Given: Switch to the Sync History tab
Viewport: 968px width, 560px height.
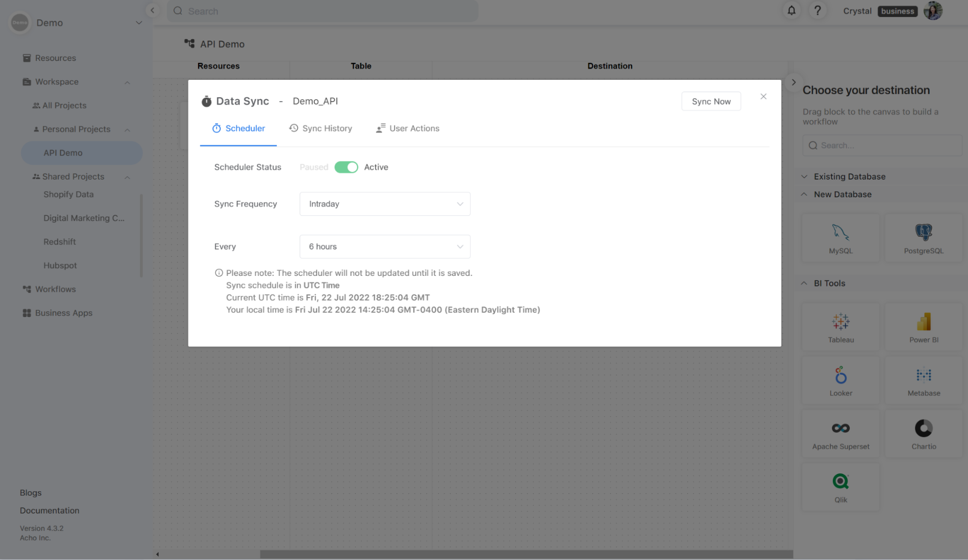Looking at the screenshot, I should pos(321,128).
